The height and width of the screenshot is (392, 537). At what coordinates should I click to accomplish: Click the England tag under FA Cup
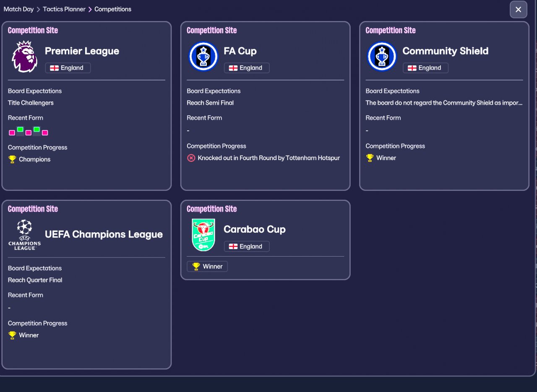coord(246,68)
